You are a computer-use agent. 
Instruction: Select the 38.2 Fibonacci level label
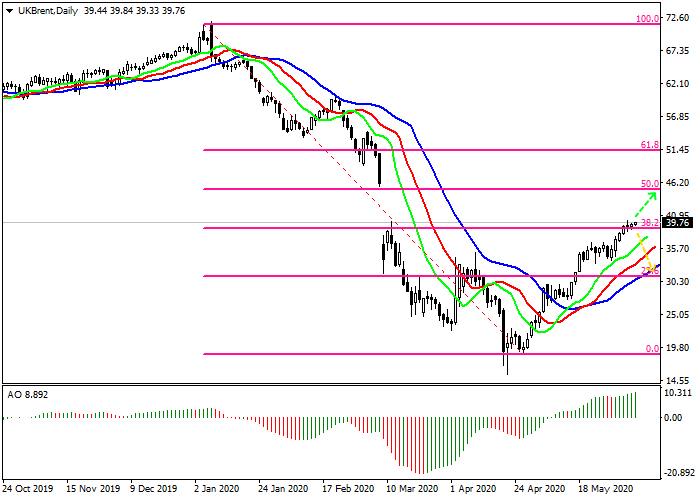click(649, 223)
